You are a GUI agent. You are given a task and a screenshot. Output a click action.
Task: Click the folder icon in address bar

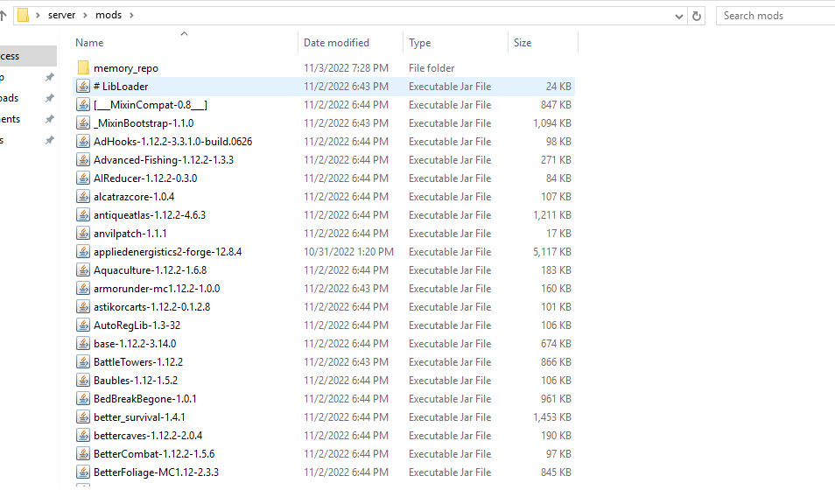coord(23,16)
